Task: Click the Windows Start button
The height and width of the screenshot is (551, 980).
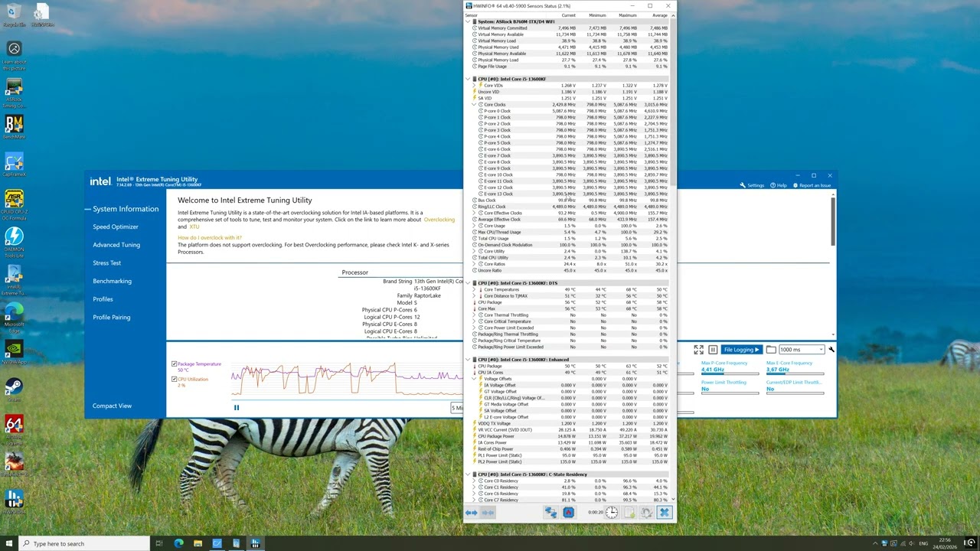Action: coord(8,543)
